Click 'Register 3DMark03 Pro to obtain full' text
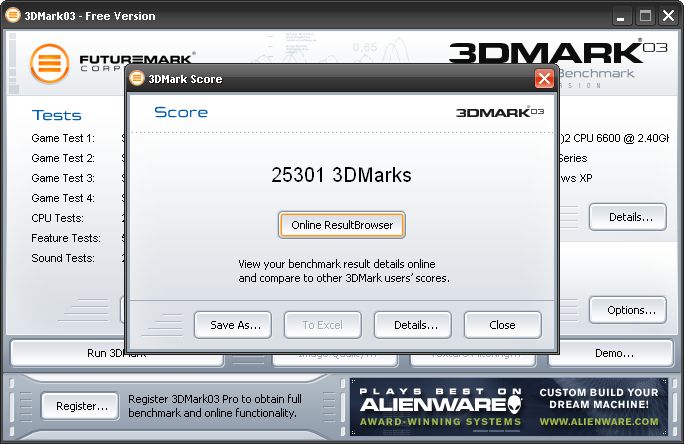The height and width of the screenshot is (444, 684). pyautogui.click(x=215, y=399)
